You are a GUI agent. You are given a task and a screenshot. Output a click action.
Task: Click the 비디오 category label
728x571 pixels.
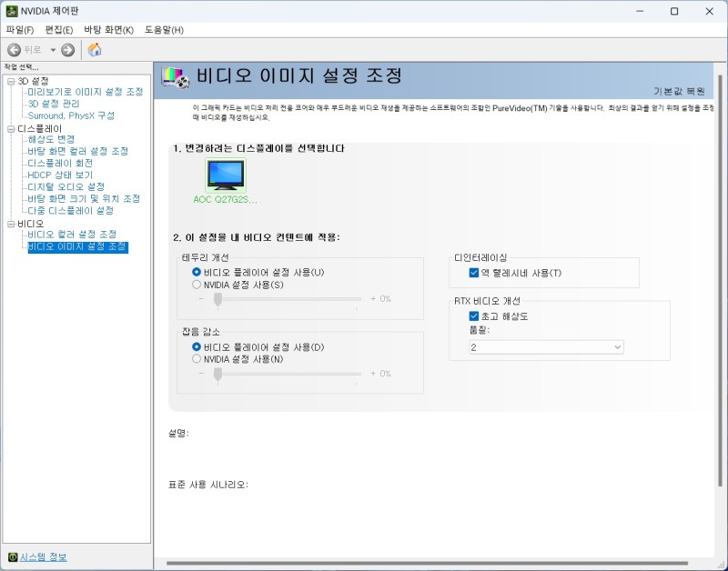tap(31, 224)
